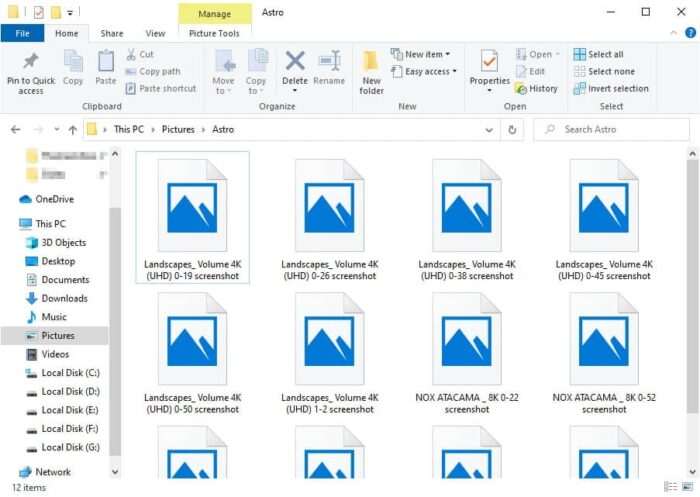This screenshot has height=497, width=700.
Task: Collapse the ribbon with the chevron
Action: click(674, 33)
